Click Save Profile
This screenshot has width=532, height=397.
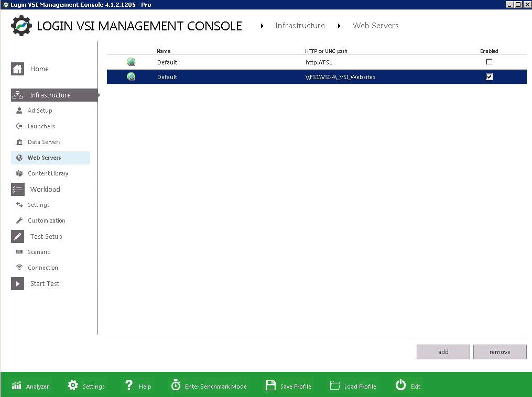[x=288, y=386]
